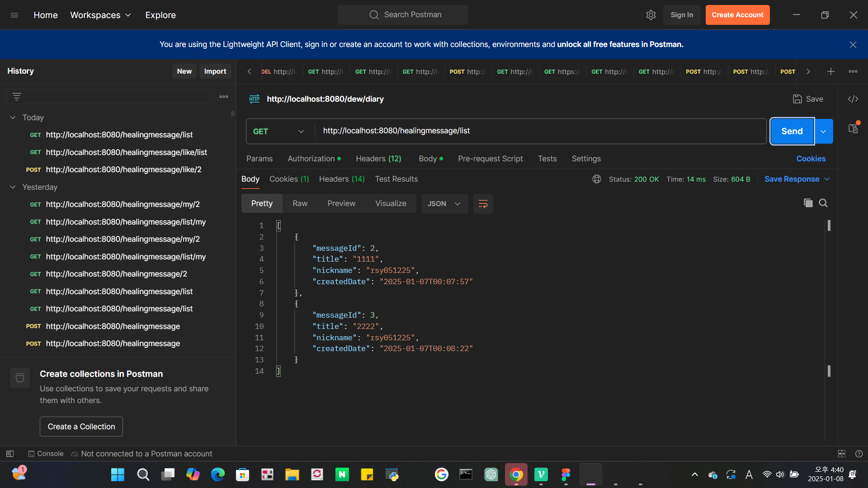Viewport: 868px width, 488px height.
Task: Open the code snippet panel icon
Action: [x=853, y=99]
